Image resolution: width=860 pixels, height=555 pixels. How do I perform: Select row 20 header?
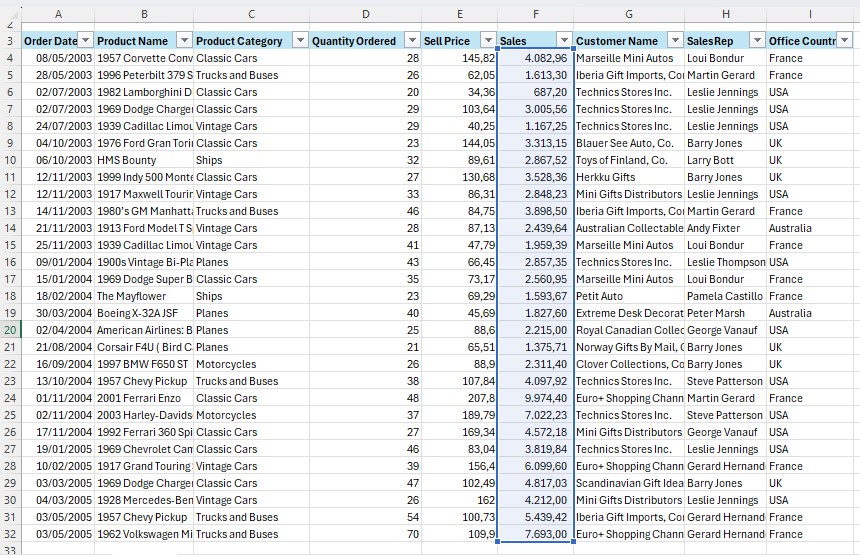coord(10,330)
